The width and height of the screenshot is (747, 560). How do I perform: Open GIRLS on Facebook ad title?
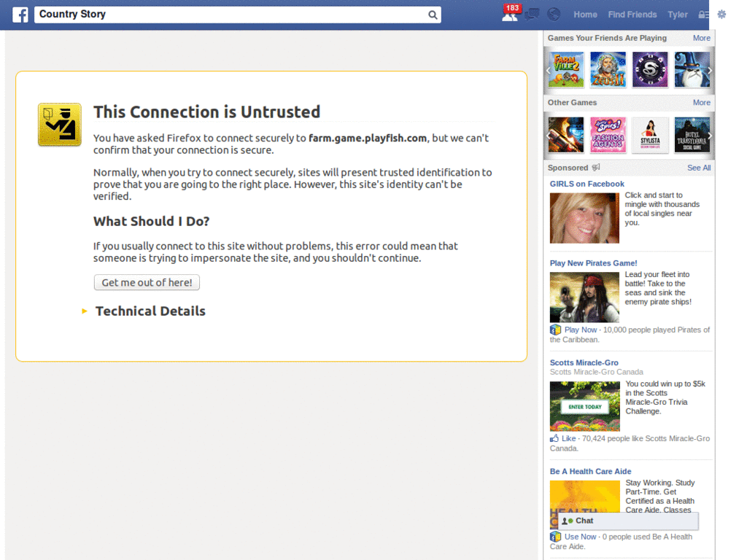587,184
